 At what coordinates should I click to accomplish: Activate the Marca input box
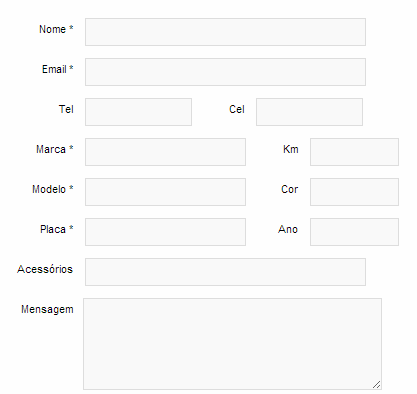pos(165,152)
